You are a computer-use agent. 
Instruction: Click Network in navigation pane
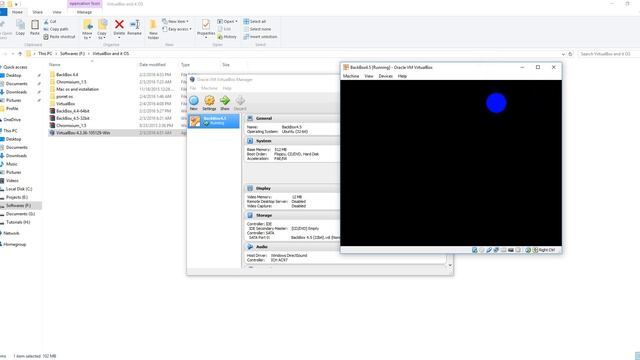coord(11,233)
